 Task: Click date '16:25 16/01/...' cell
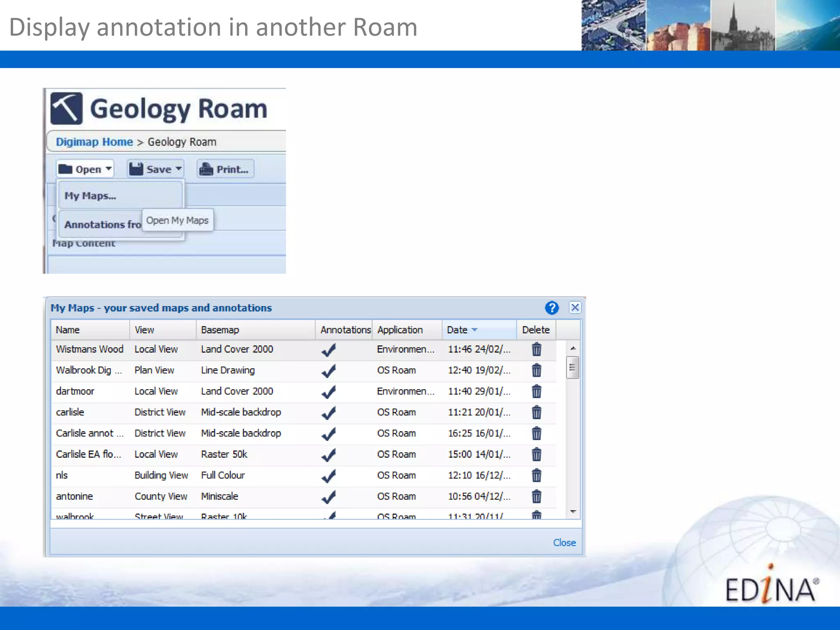(479, 433)
